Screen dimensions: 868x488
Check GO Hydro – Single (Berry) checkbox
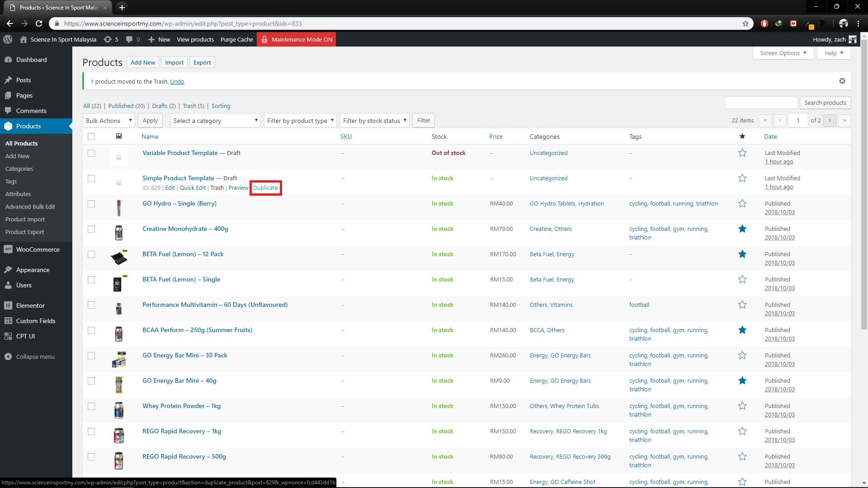coord(91,204)
